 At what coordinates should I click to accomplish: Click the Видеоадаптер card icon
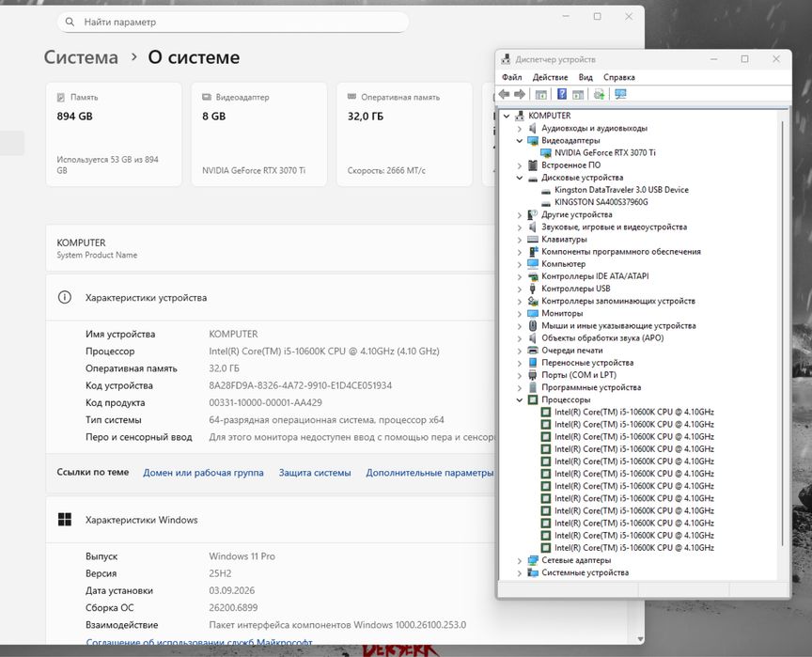click(207, 97)
